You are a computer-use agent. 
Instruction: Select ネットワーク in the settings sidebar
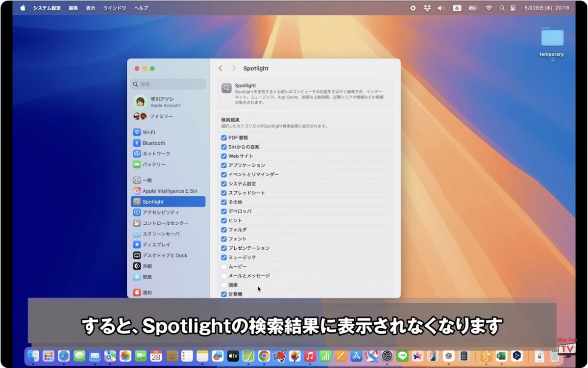click(168, 154)
